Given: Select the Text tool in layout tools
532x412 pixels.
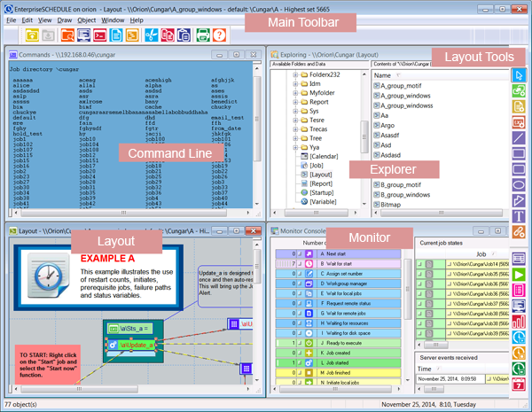Looking at the screenshot, I should 519,216.
